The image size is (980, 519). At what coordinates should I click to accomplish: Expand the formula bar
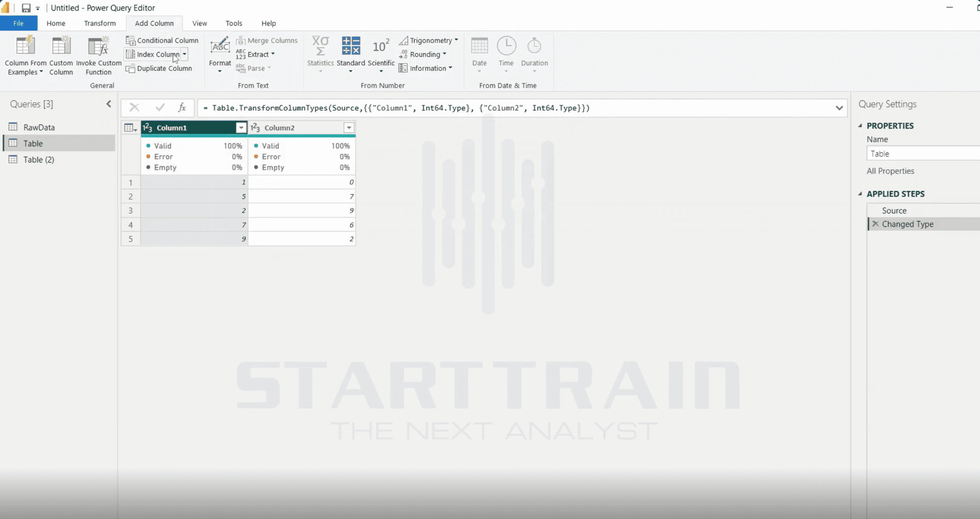839,108
